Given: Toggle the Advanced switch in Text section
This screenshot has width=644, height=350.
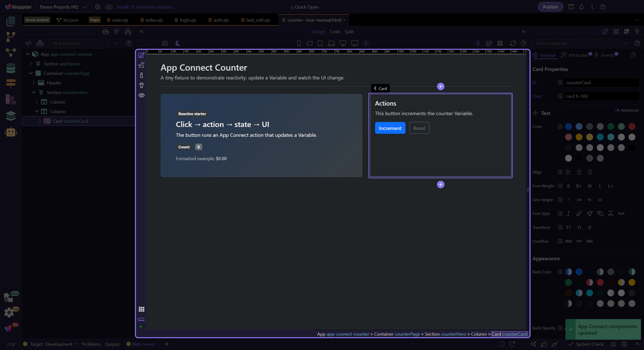Looking at the screenshot, I should pyautogui.click(x=617, y=110).
